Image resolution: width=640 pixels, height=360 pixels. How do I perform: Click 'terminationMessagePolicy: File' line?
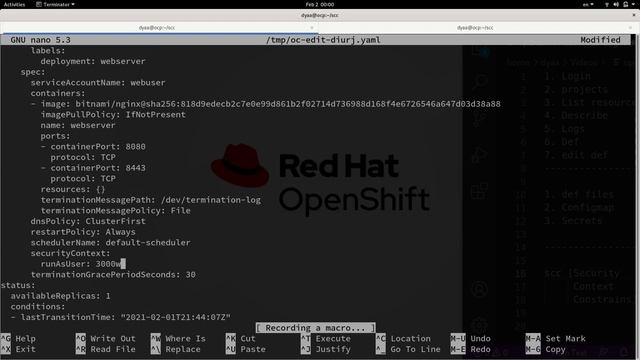(x=116, y=211)
